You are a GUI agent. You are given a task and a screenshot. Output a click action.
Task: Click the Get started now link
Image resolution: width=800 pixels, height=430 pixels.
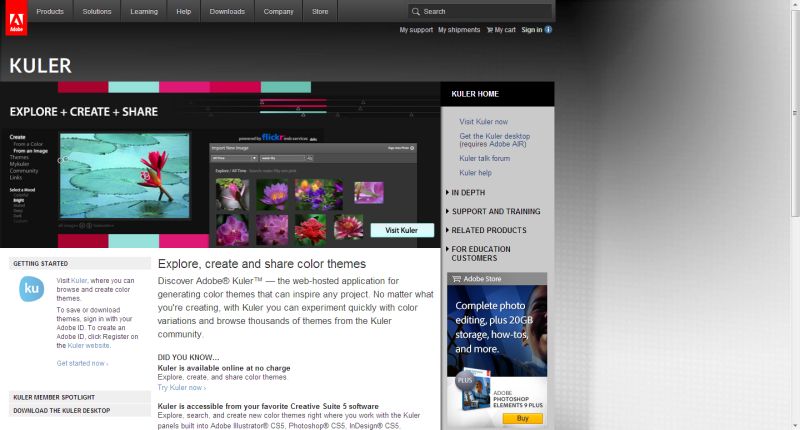click(x=82, y=363)
